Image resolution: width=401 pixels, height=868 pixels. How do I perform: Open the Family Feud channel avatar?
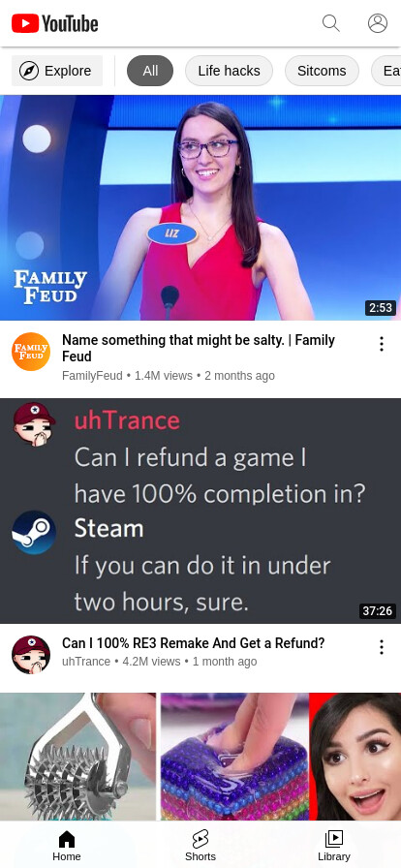pyautogui.click(x=31, y=352)
